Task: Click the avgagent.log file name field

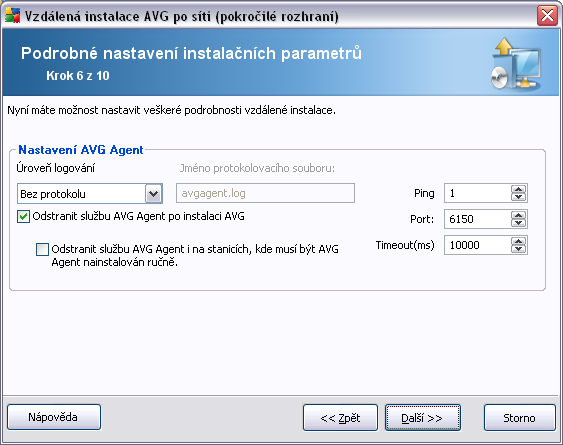Action: click(x=265, y=193)
